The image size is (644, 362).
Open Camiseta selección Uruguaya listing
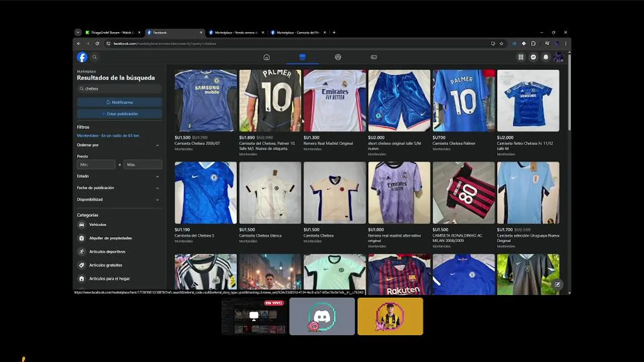pos(528,193)
